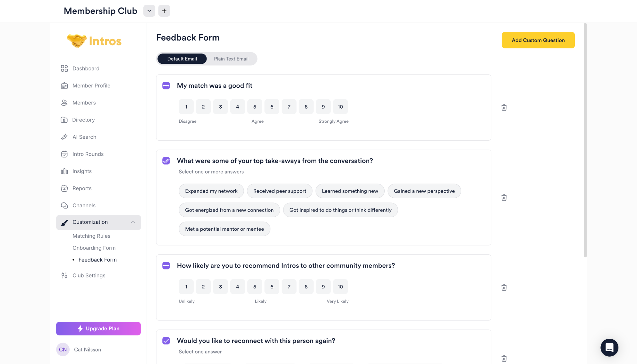Click the Add Custom Question button
This screenshot has height=364, width=637.
(538, 40)
